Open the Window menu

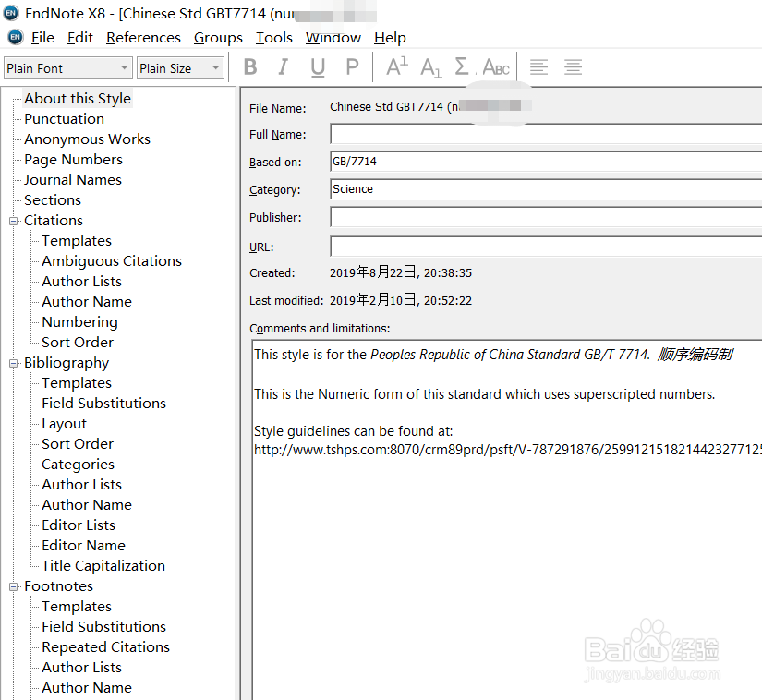point(333,38)
